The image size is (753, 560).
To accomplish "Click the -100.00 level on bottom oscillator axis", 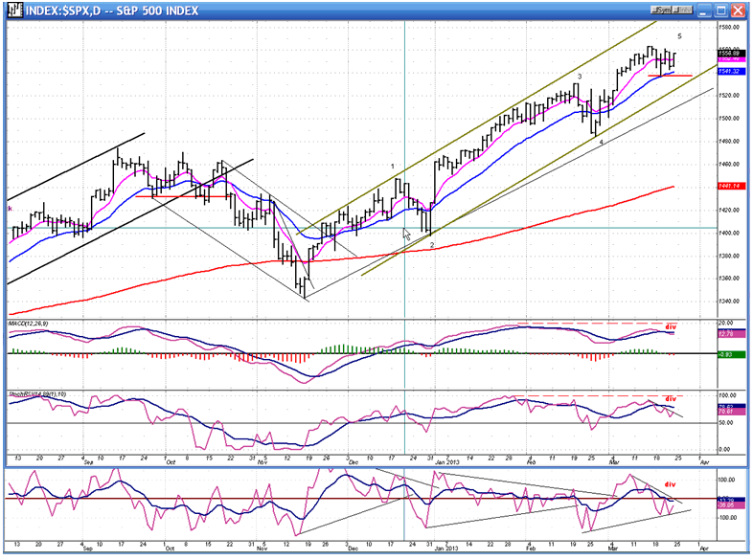I will coord(727,518).
